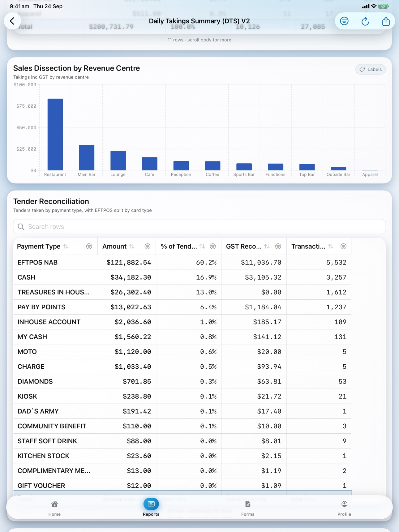This screenshot has width=399, height=532.
Task: Sort by Payment Type column arrows
Action: 66,247
